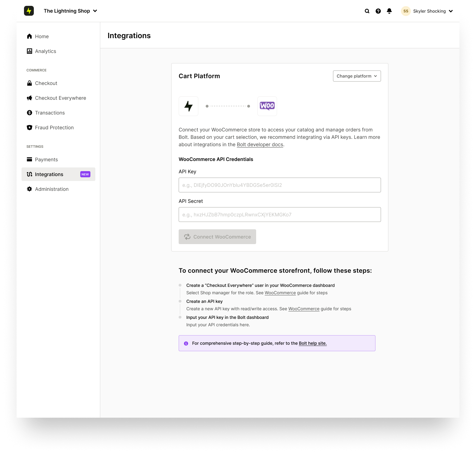This screenshot has width=476, height=454.
Task: Click the Bolt icon tile in Cart Platform
Action: tap(188, 106)
